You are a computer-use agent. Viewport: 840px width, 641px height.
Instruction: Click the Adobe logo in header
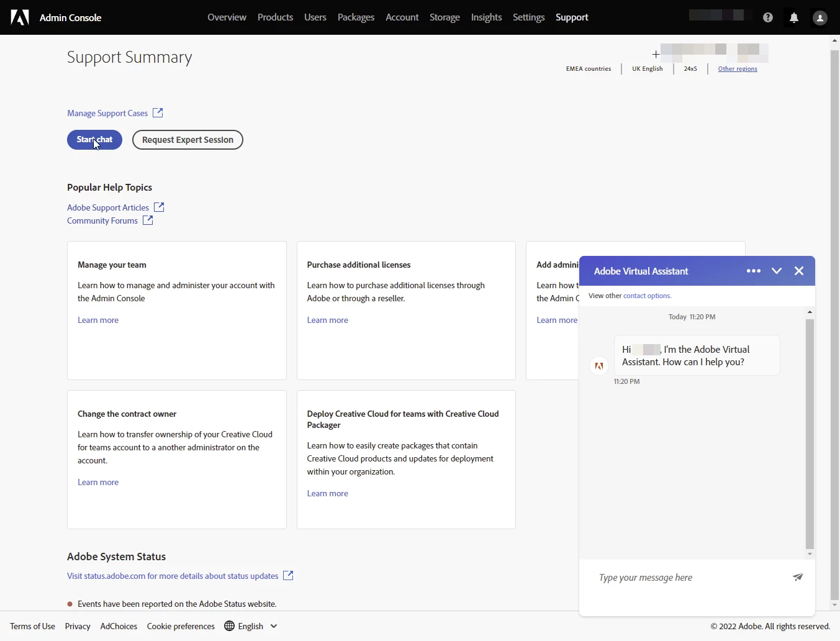pyautogui.click(x=20, y=17)
